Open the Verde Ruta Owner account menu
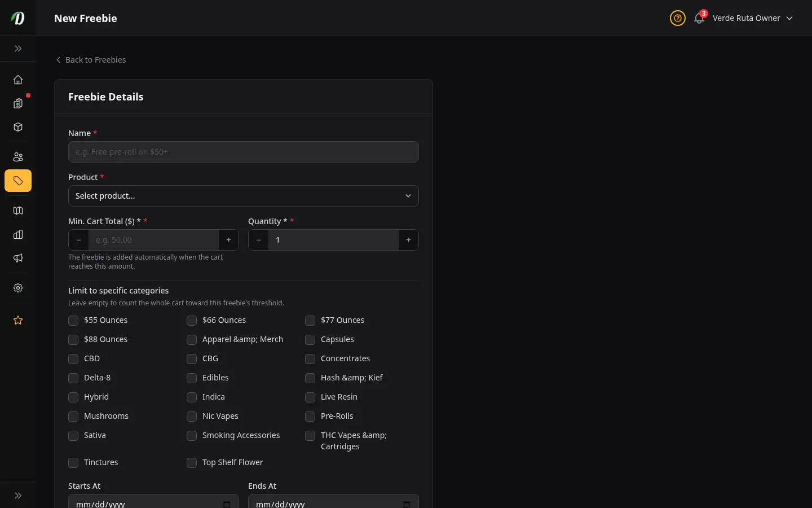 click(x=753, y=18)
